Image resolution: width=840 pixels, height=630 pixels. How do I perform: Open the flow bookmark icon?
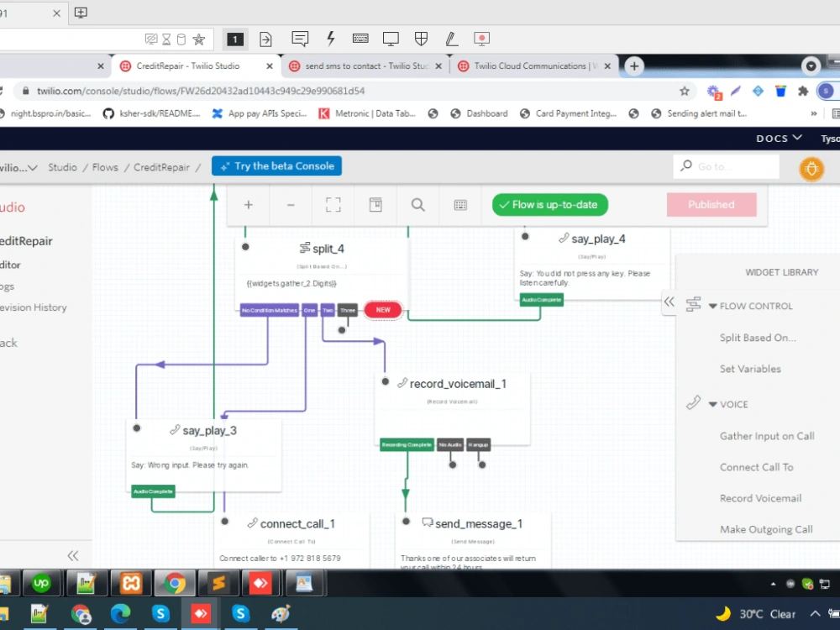(375, 205)
